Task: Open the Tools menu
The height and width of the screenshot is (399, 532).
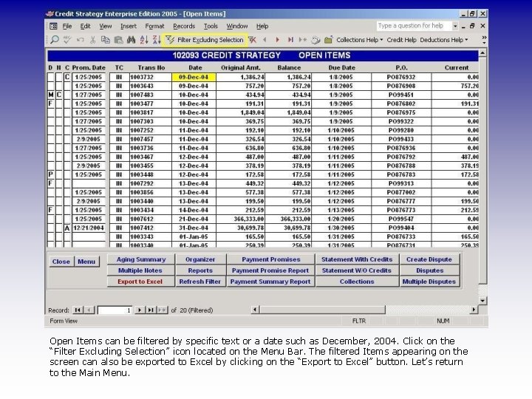Action: [211, 26]
